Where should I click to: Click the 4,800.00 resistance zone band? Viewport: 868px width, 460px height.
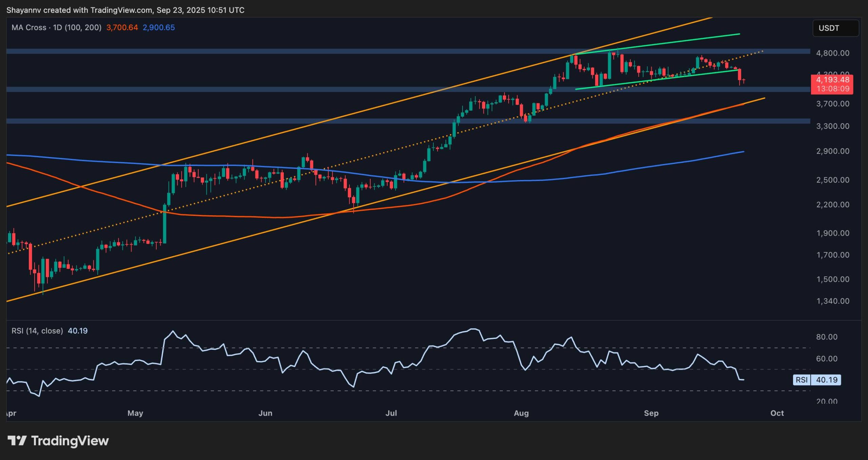pyautogui.click(x=407, y=52)
